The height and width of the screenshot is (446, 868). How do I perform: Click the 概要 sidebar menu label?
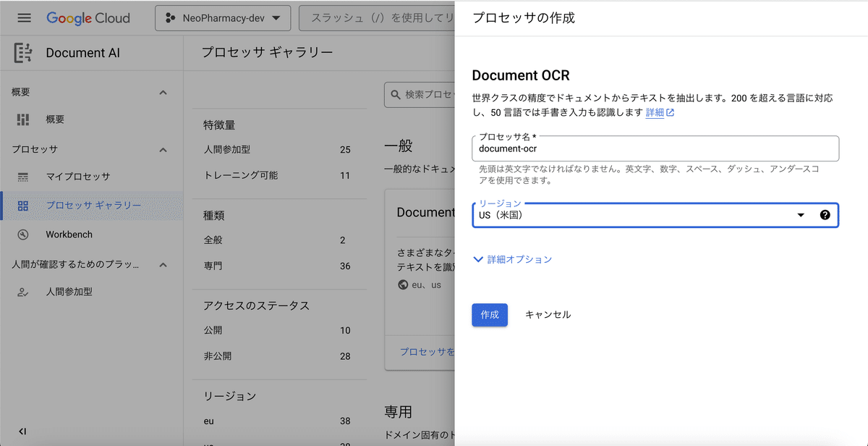point(55,119)
